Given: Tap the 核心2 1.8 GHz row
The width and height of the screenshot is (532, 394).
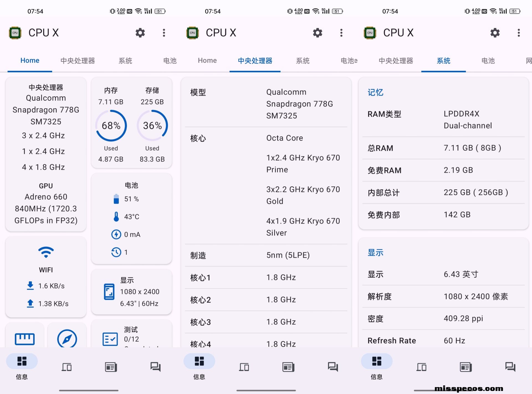Looking at the screenshot, I should pyautogui.click(x=266, y=300).
